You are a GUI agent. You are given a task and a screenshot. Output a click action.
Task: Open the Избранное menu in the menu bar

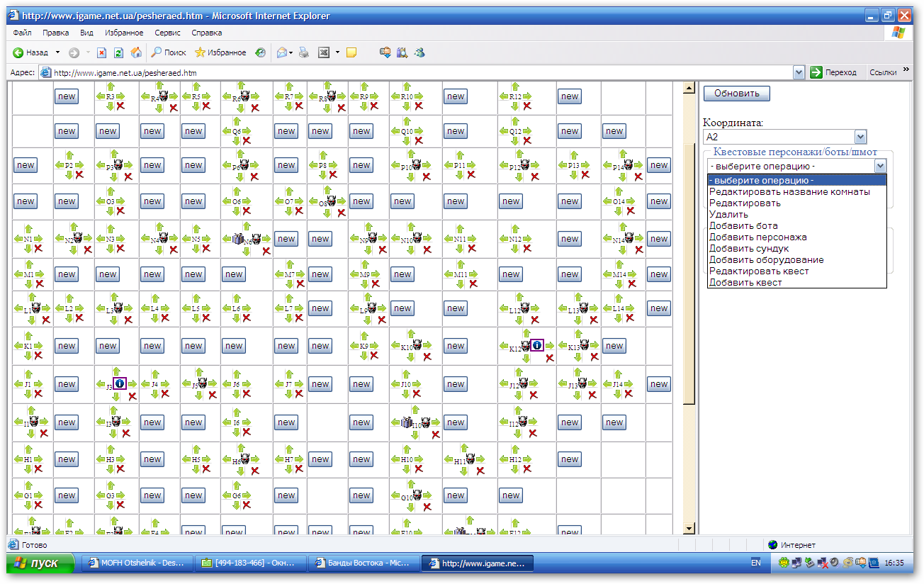coord(124,33)
